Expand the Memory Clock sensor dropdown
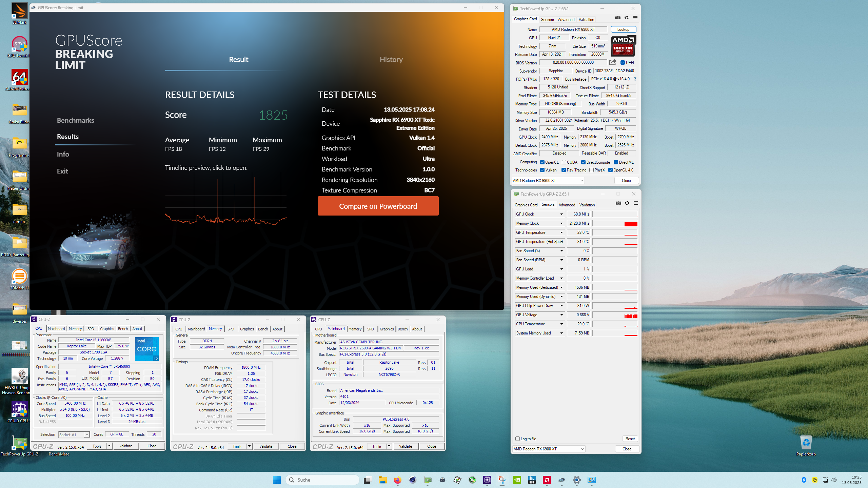The height and width of the screenshot is (488, 868). point(561,223)
